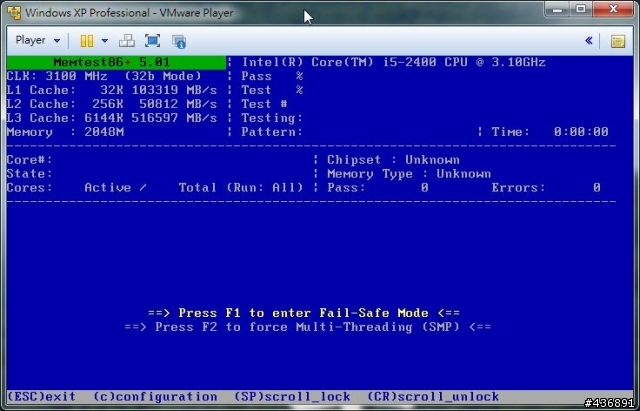640x411 pixels.
Task: Enter full screen mode via toolbar icon
Action: 152,41
